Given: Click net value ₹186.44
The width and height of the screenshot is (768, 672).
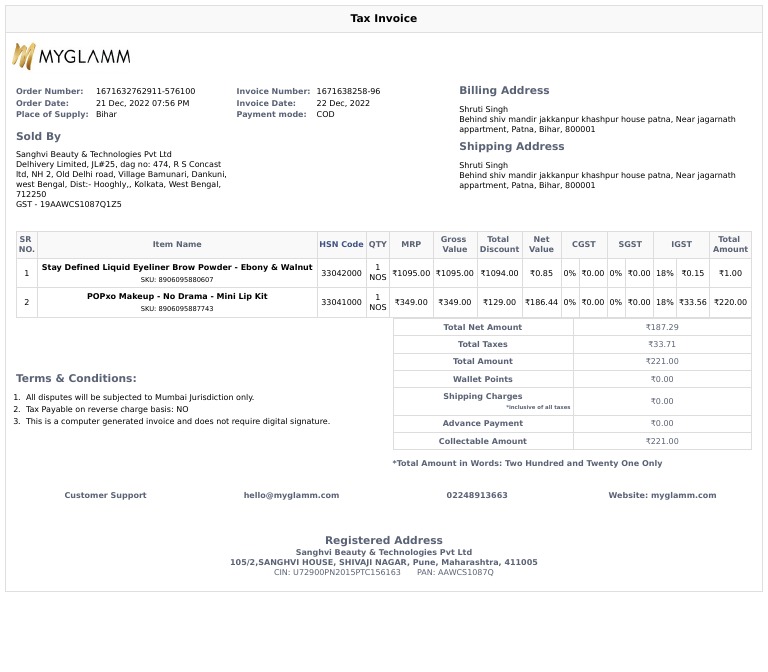Looking at the screenshot, I should (541, 302).
